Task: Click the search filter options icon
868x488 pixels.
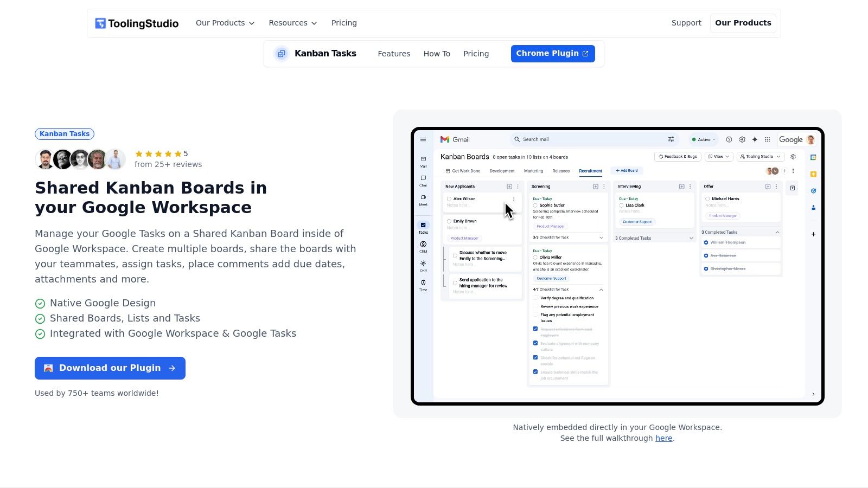Action: point(671,139)
